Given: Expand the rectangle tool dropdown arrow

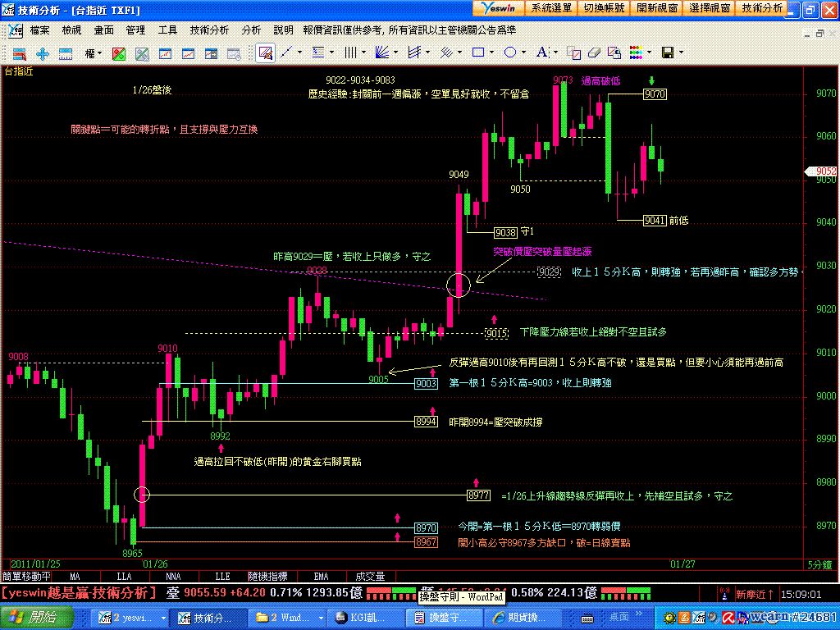Looking at the screenshot, I should (x=492, y=52).
